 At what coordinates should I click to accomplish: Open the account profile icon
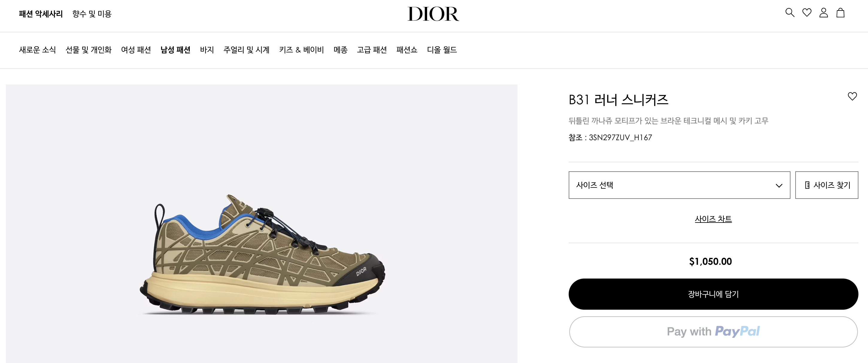pyautogui.click(x=823, y=13)
